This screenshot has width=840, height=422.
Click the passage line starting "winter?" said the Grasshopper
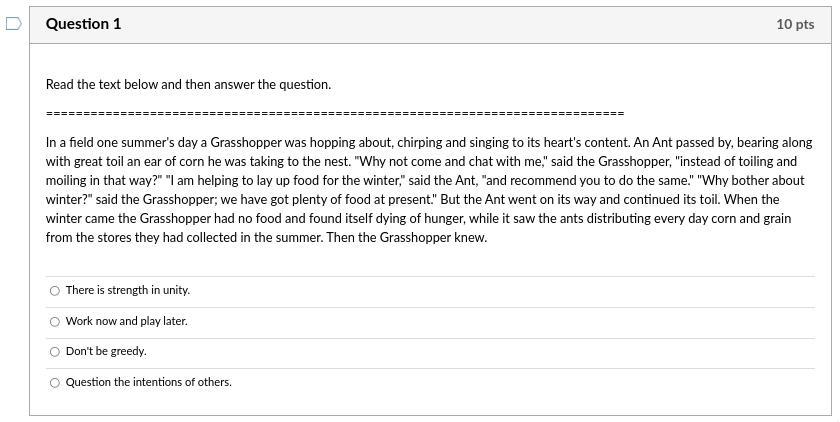click(x=412, y=200)
